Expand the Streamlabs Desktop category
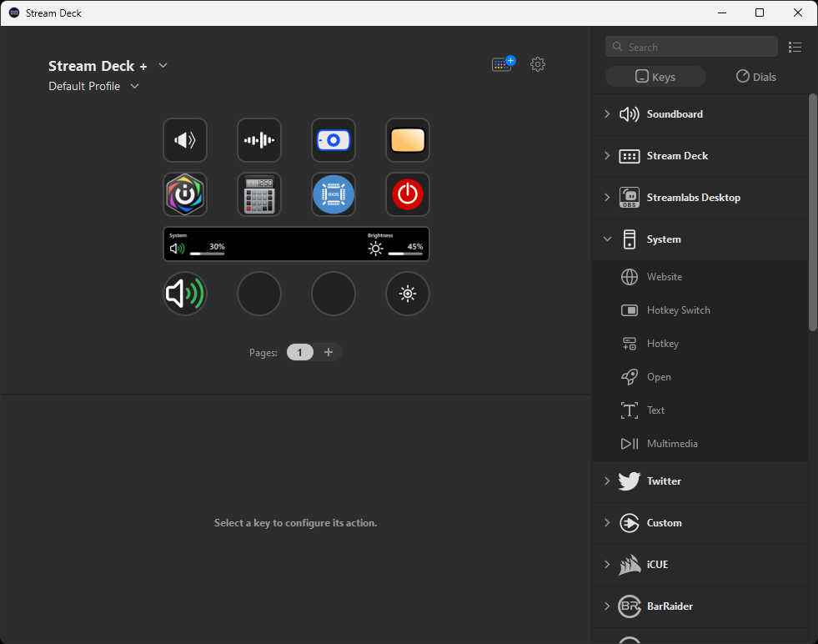 [x=607, y=197]
